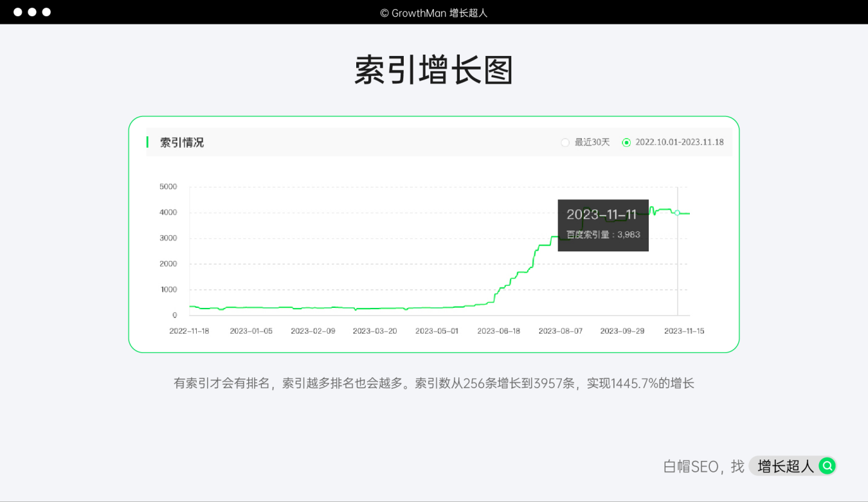Click the 索引增长图 main heading

(x=434, y=70)
